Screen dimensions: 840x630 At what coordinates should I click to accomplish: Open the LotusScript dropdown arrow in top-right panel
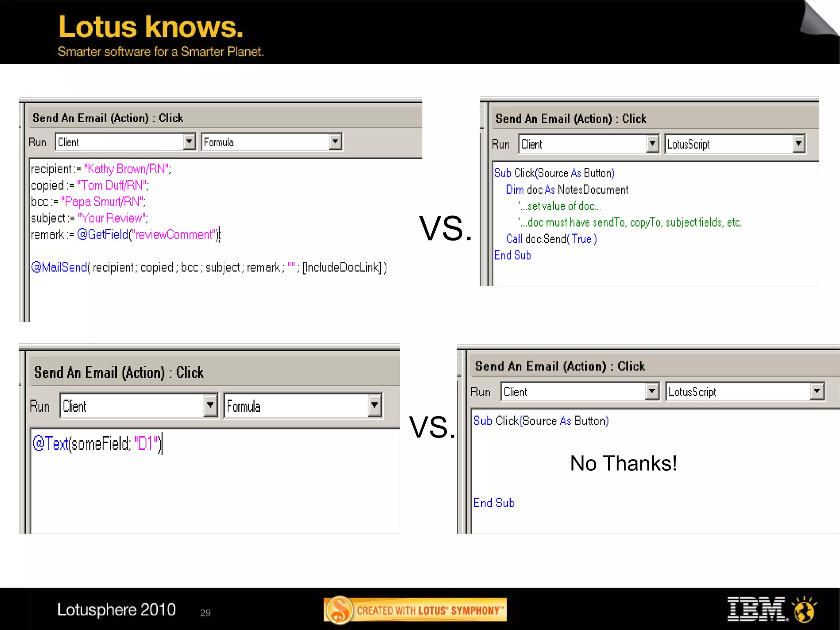[799, 144]
